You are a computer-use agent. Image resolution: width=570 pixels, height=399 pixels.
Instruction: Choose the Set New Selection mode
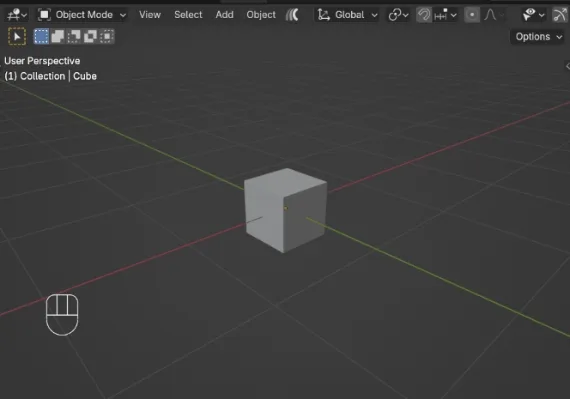(x=41, y=36)
